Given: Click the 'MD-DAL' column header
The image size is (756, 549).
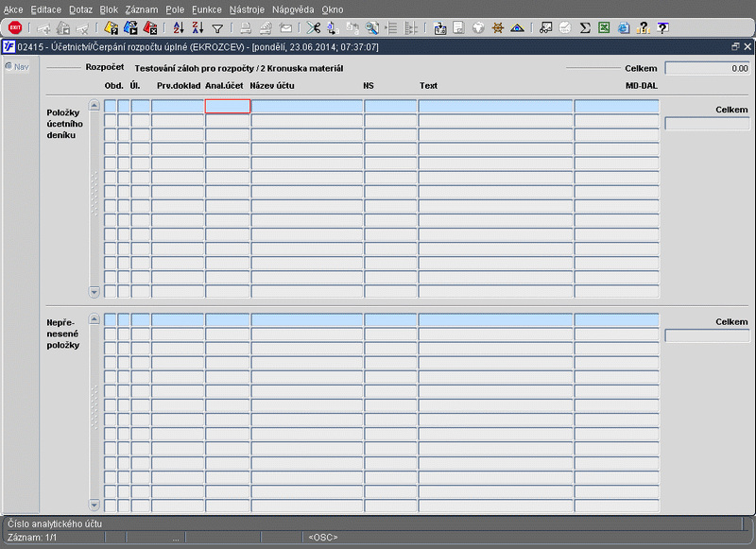Looking at the screenshot, I should (642, 86).
